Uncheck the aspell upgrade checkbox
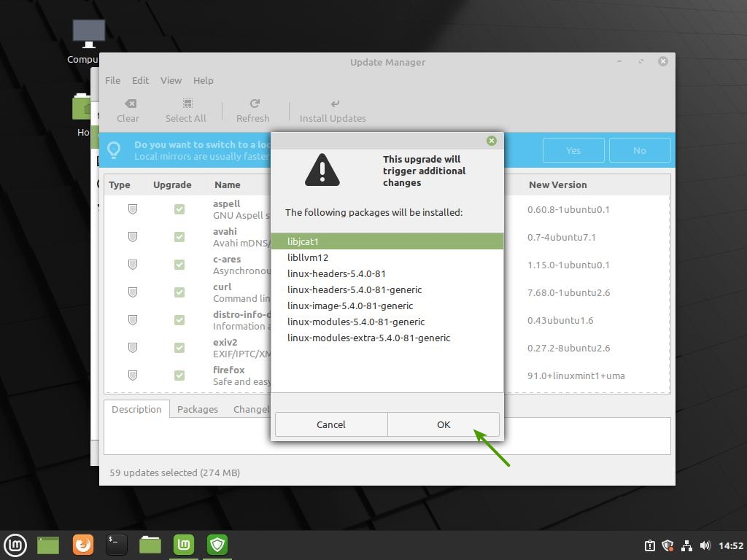 click(179, 209)
